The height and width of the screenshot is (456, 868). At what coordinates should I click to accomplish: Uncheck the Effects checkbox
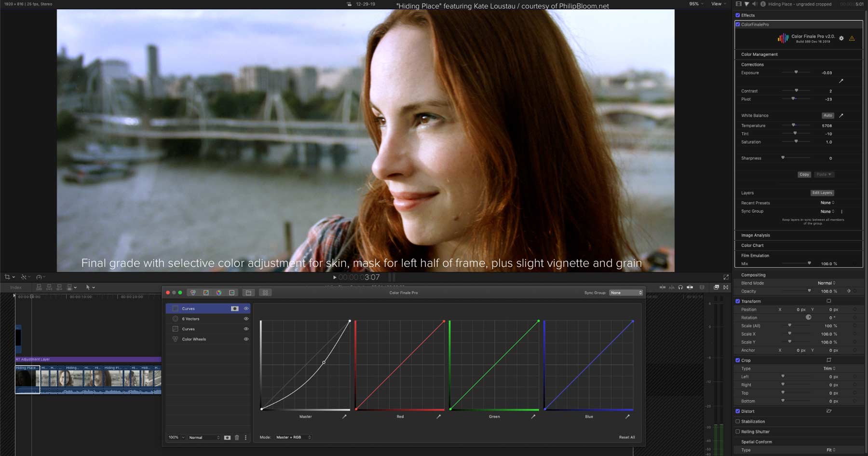tap(738, 15)
